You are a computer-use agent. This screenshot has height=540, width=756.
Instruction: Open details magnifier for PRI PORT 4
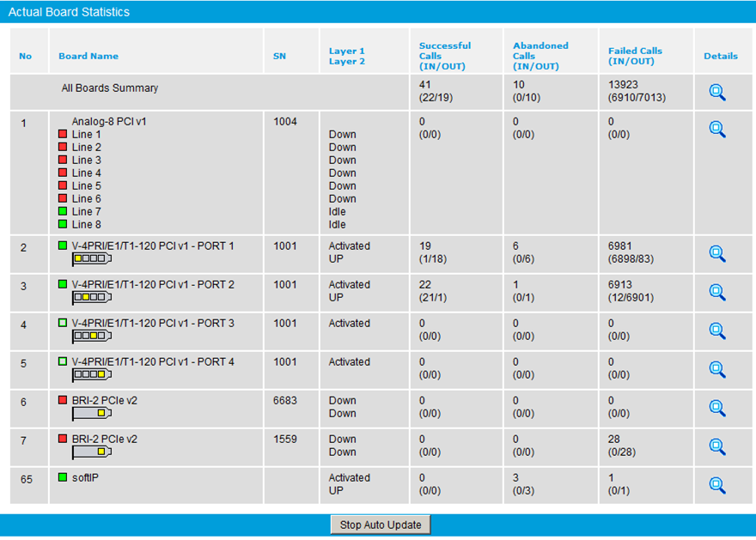(x=717, y=369)
